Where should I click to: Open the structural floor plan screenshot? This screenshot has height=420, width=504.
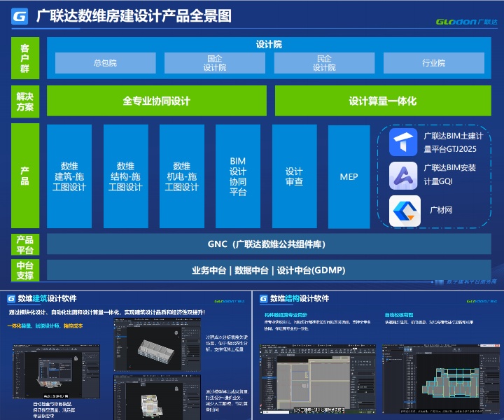click(x=318, y=379)
